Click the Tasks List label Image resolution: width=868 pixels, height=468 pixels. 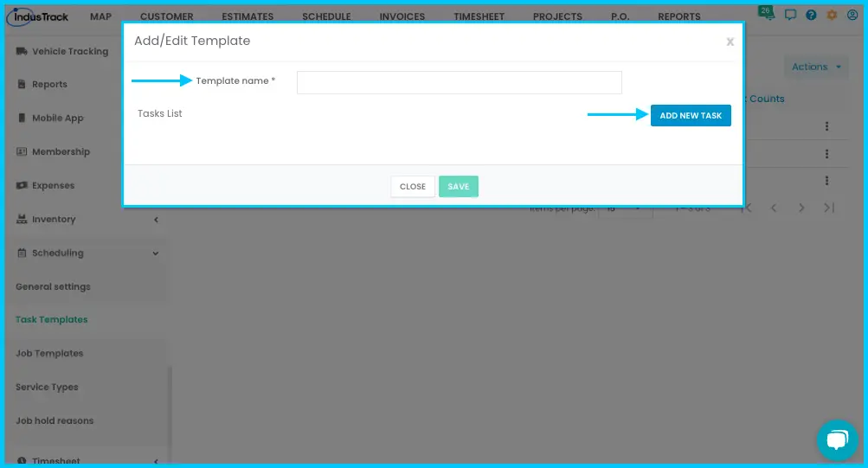click(x=160, y=113)
